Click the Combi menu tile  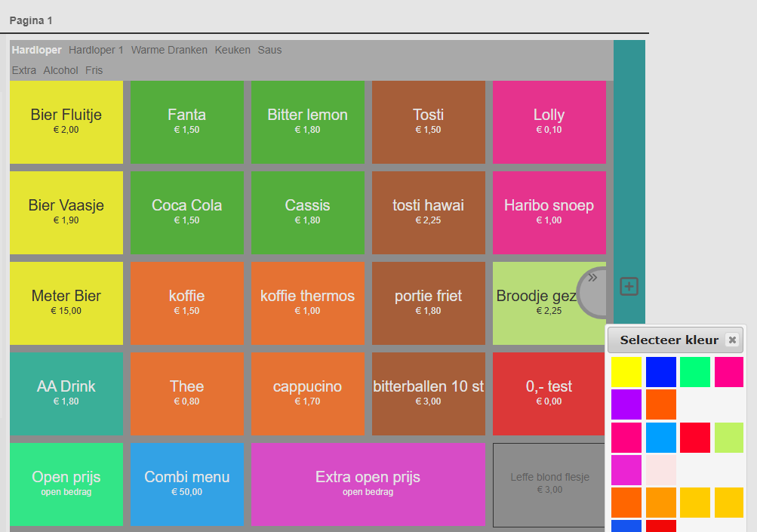(187, 484)
